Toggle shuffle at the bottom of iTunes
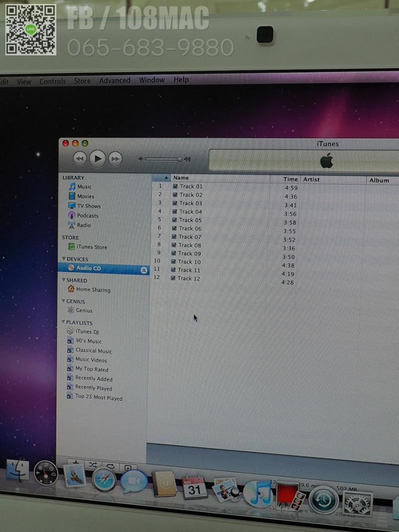The width and height of the screenshot is (399, 532). point(93,465)
